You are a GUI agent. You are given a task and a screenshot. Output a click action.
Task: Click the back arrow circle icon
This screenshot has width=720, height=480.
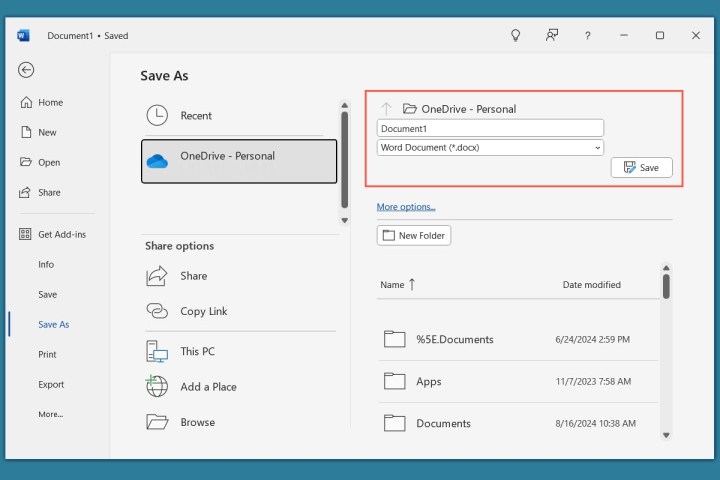pyautogui.click(x=26, y=70)
